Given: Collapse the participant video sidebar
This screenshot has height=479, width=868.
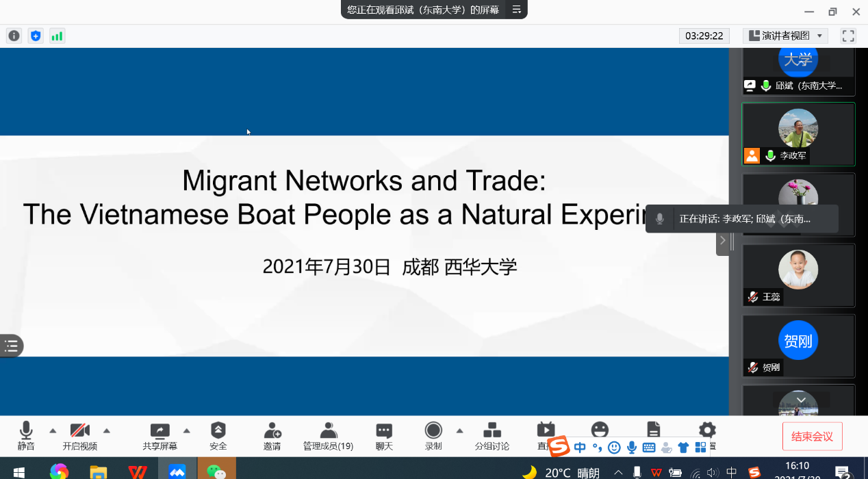Looking at the screenshot, I should 723,241.
